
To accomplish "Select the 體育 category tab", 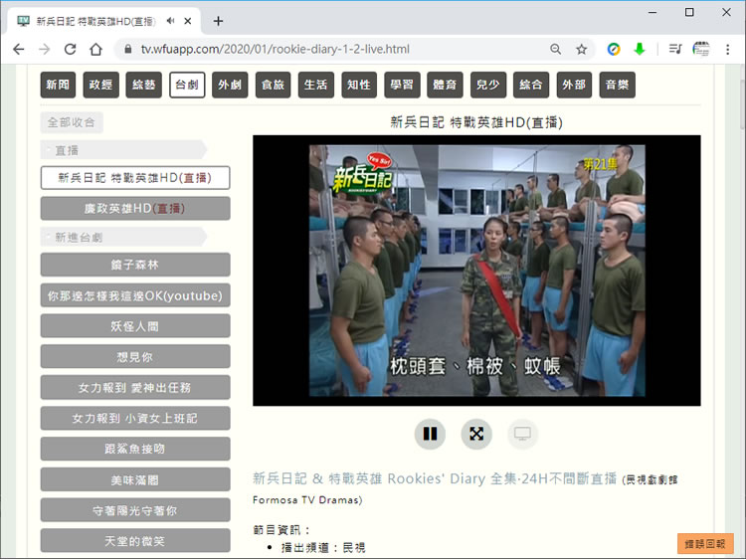I will [x=445, y=85].
